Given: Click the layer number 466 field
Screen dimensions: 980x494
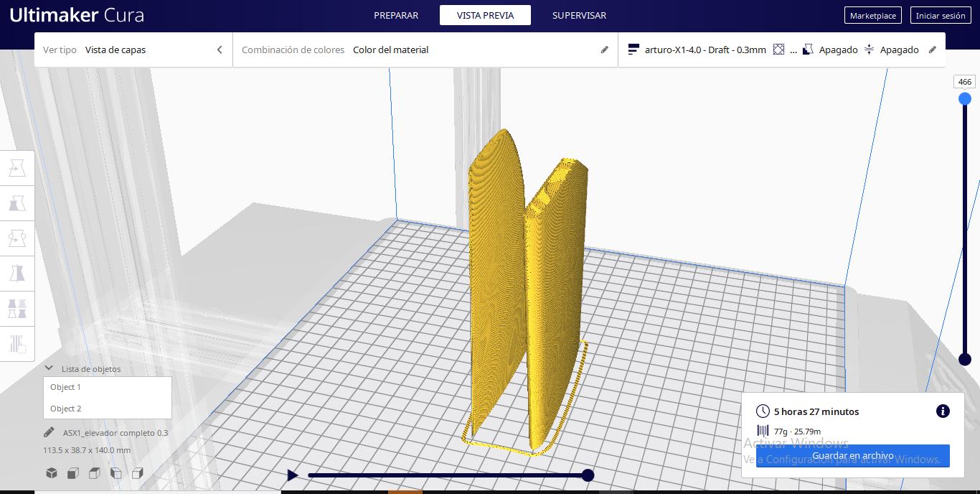Looking at the screenshot, I should point(965,82).
